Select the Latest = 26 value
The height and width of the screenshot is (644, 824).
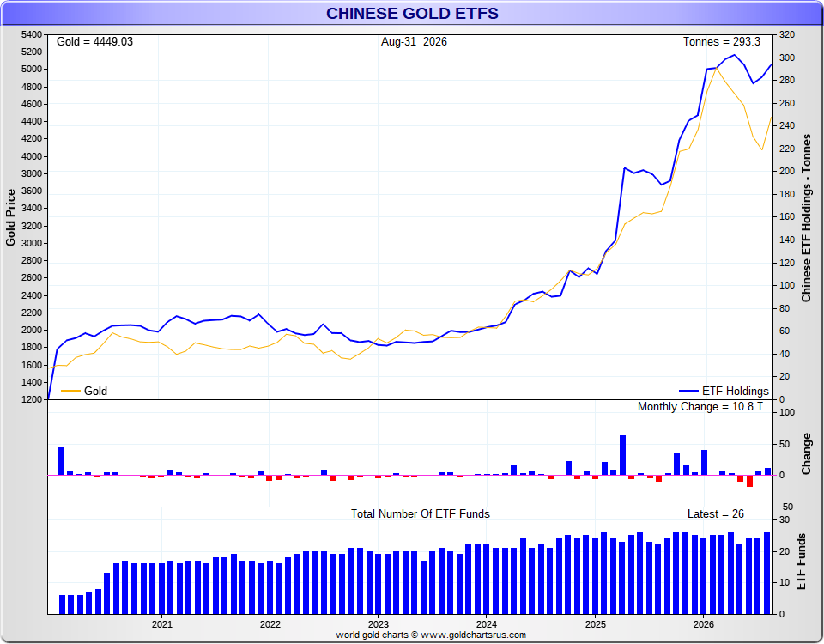[x=716, y=513]
